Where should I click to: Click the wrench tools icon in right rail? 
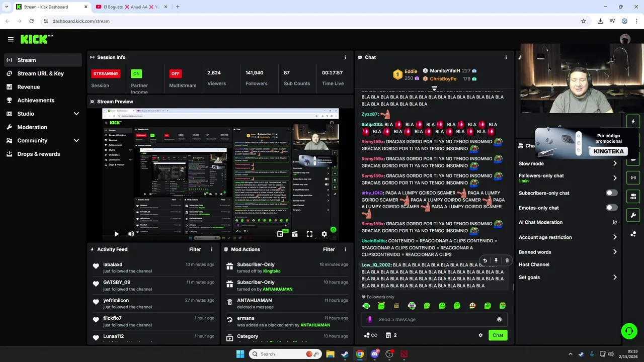coord(633,215)
